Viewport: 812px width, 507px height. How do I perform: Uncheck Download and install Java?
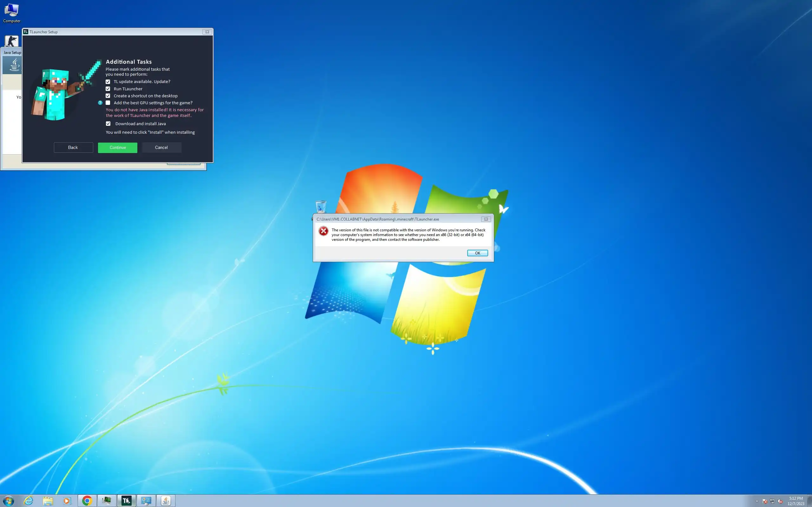(108, 124)
